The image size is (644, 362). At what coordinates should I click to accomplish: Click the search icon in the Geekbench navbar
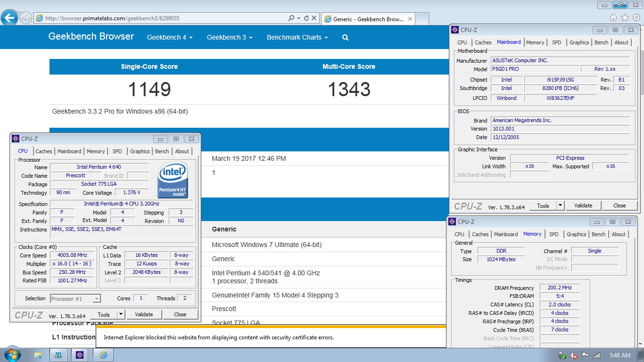click(x=346, y=37)
